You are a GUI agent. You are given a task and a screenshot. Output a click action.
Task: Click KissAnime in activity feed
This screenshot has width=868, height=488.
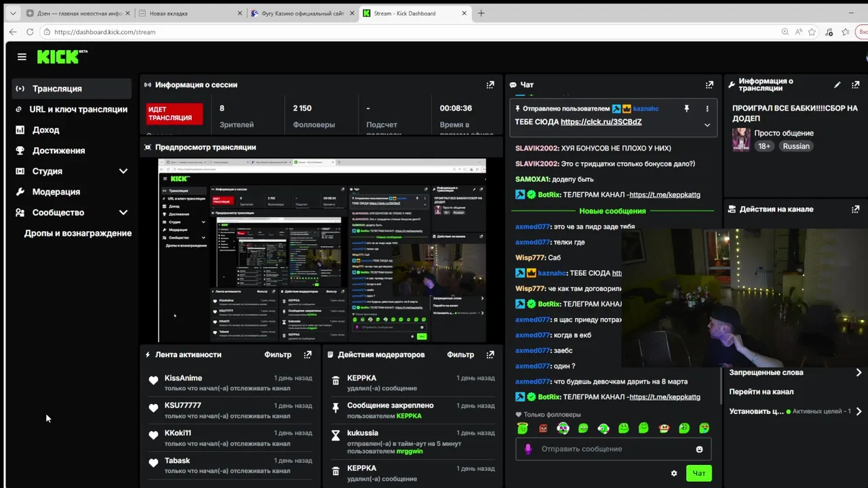pyautogui.click(x=183, y=378)
